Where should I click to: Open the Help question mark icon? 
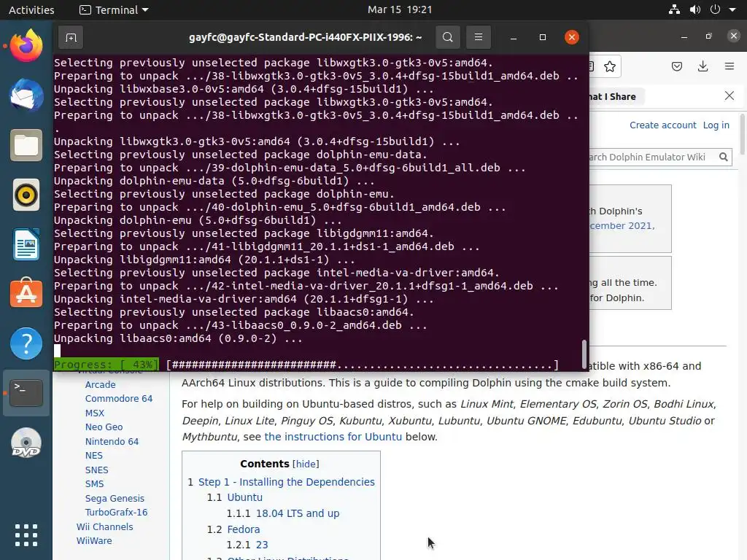(x=26, y=343)
